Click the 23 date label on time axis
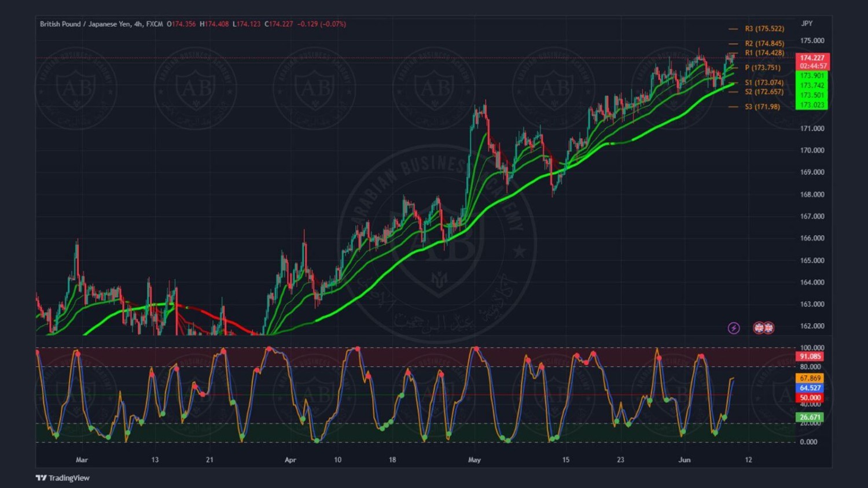Screen dimensions: 868x488 [620, 460]
